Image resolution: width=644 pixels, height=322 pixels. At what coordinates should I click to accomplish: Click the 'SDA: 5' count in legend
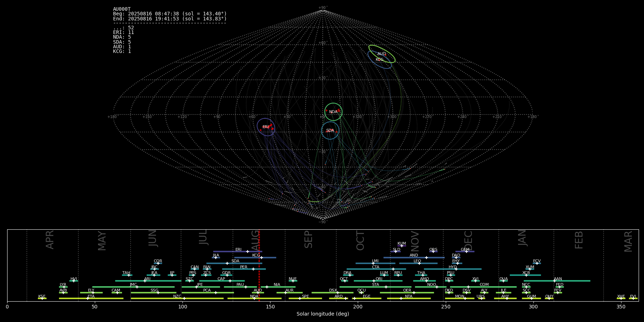coord(122,42)
